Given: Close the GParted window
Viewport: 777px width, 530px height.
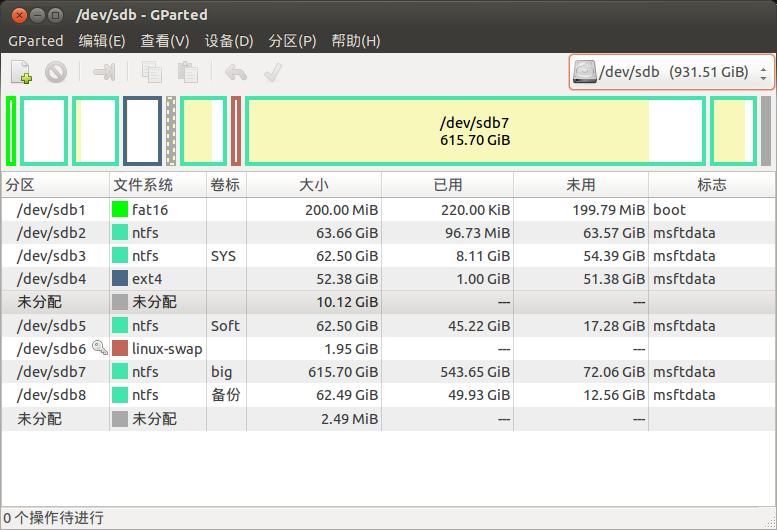Looking at the screenshot, I should pos(19,15).
